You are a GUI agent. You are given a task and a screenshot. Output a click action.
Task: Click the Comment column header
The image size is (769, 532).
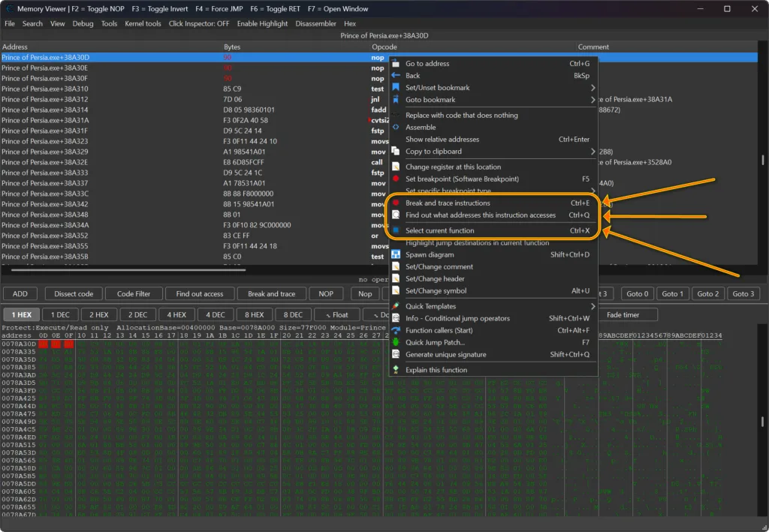(x=593, y=47)
